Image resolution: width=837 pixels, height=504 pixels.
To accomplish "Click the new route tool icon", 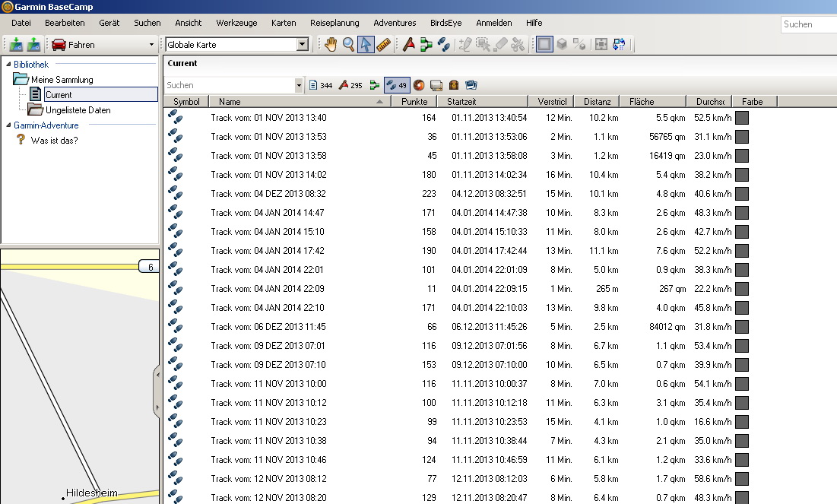I will click(x=426, y=45).
